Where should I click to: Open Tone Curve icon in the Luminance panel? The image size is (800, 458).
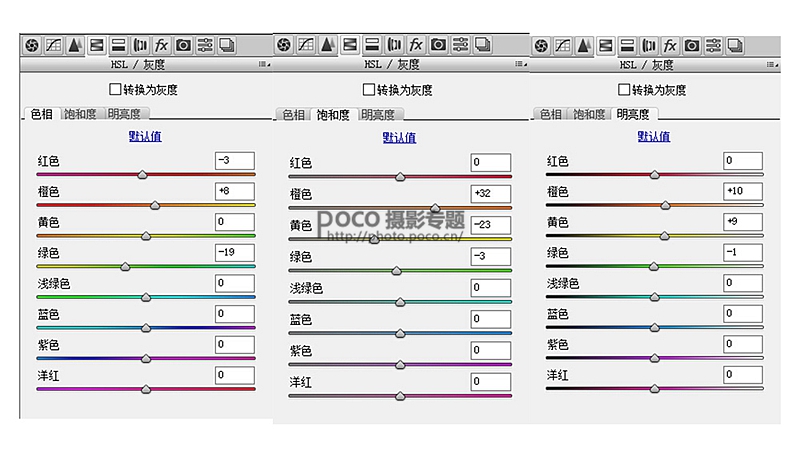point(563,46)
